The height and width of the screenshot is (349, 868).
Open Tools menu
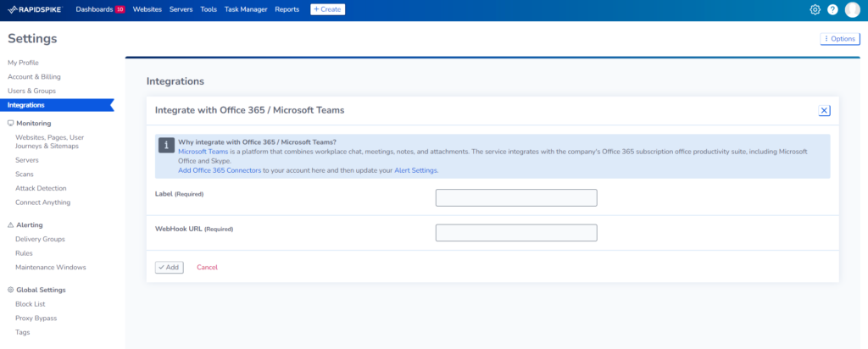click(x=209, y=9)
